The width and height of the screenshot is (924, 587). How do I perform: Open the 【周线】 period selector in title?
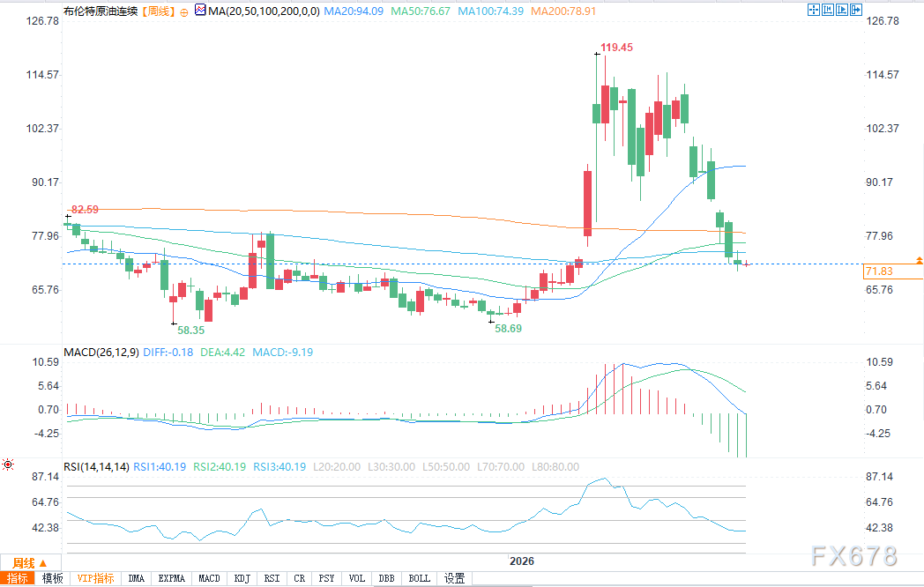[158, 11]
